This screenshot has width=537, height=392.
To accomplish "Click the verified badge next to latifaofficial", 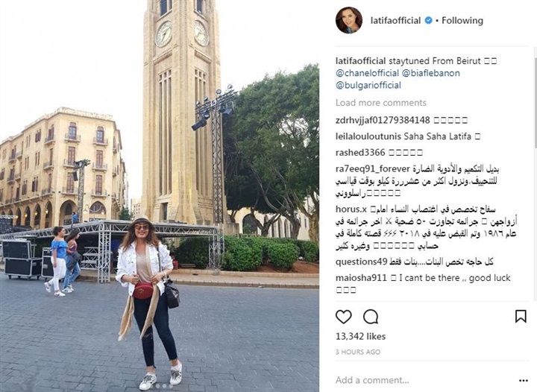I will 428,21.
